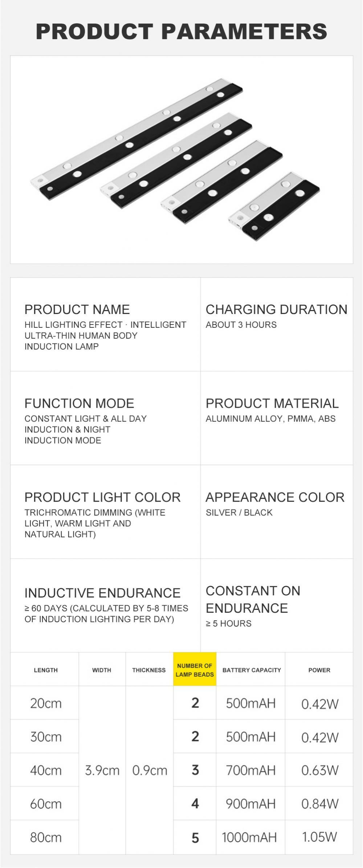This screenshot has width=363, height=868.
Task: Click the BATTERY CAPACITY column header
Action: tap(252, 670)
